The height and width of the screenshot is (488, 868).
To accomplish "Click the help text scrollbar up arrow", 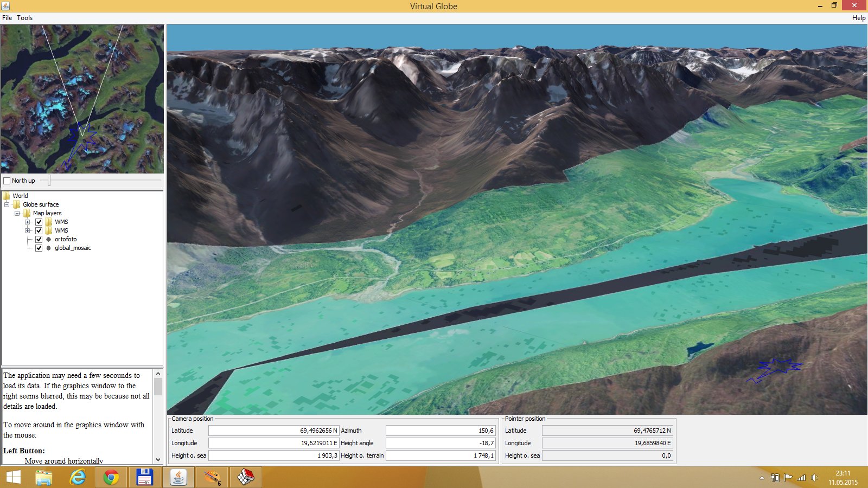I will click(x=158, y=374).
